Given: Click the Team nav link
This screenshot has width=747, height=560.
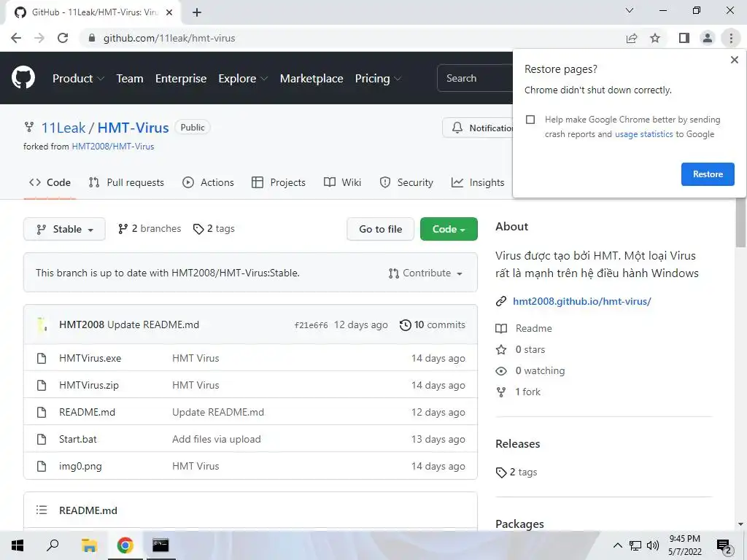Looking at the screenshot, I should click(x=130, y=79).
